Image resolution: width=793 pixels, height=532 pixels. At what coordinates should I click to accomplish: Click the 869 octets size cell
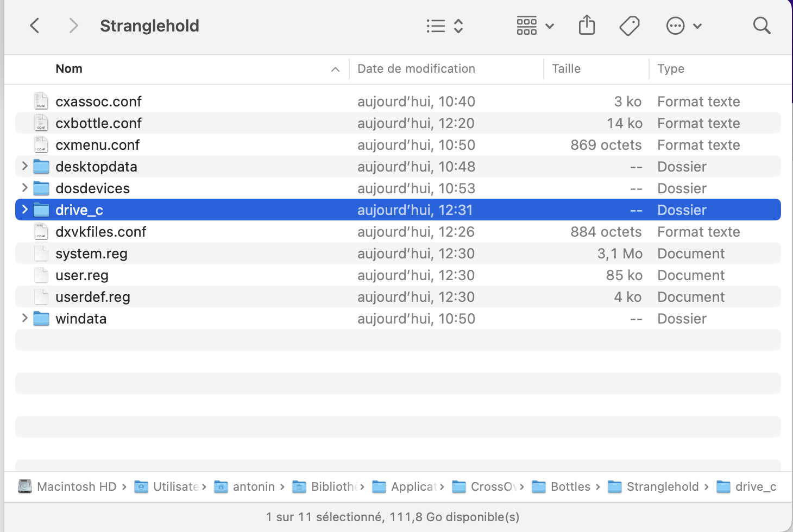[x=606, y=145]
